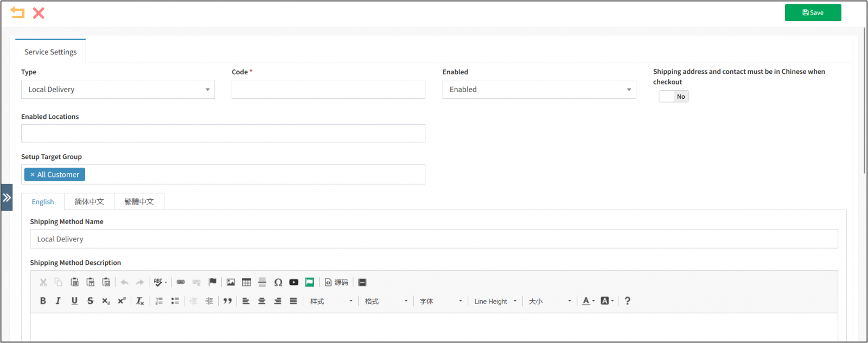Insert a special character (Omega icon)

pos(278,282)
